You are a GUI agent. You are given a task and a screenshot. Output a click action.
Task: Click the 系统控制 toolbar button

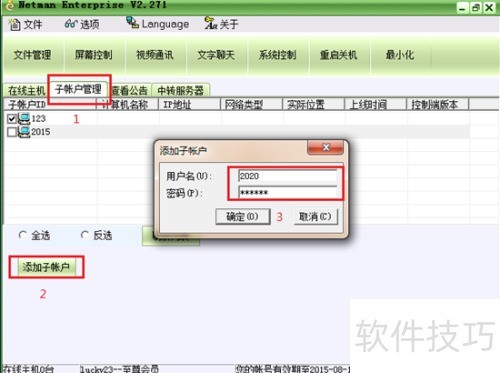(x=277, y=55)
